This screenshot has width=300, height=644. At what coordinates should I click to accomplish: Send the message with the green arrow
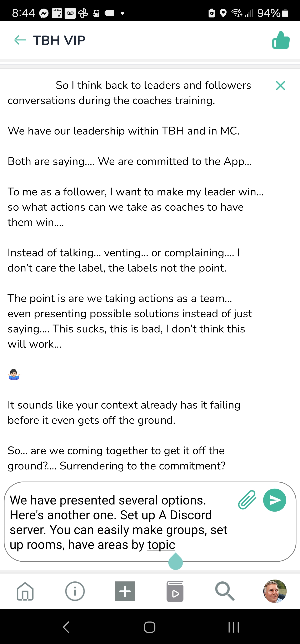click(x=275, y=500)
